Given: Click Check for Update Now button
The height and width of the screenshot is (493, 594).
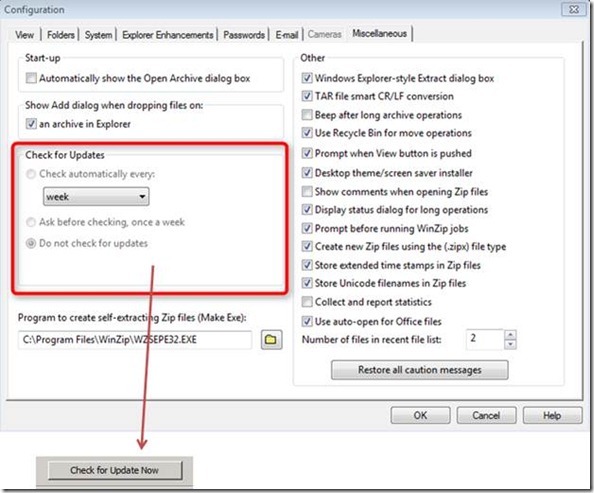Looking at the screenshot, I should point(114,470).
